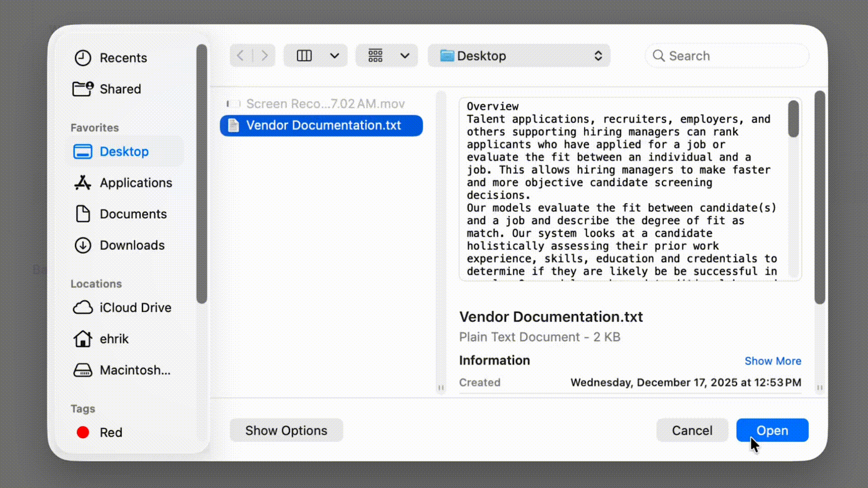Open the Shared folder icon
868x488 pixels.
[83, 89]
